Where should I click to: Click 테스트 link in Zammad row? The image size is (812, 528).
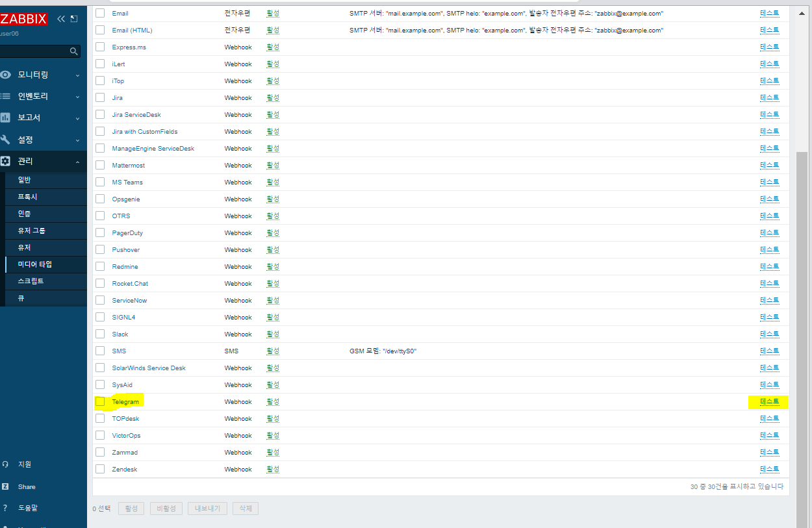(x=769, y=453)
